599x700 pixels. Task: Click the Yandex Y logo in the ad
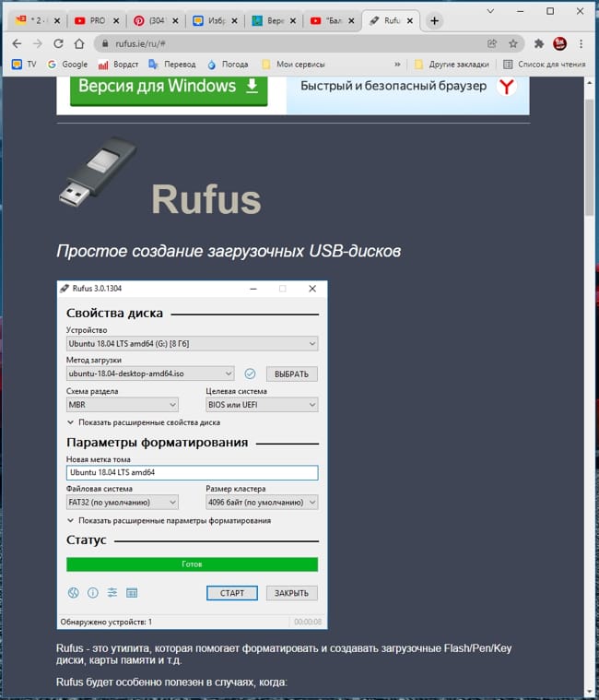point(506,86)
